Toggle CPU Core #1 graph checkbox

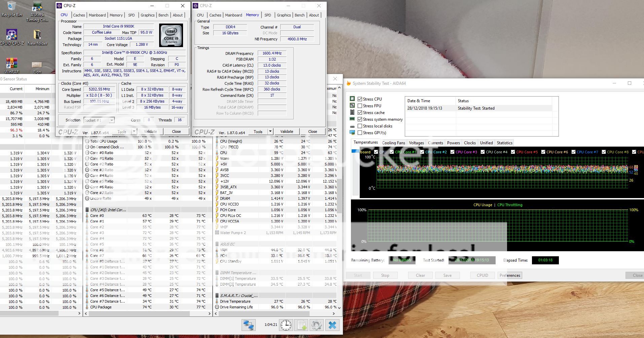[x=392, y=152]
